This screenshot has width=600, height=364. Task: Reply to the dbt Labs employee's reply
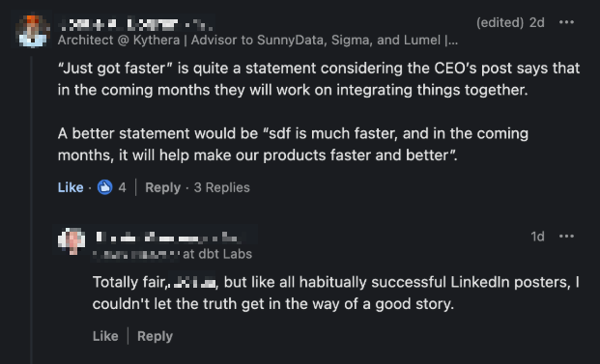(x=155, y=336)
